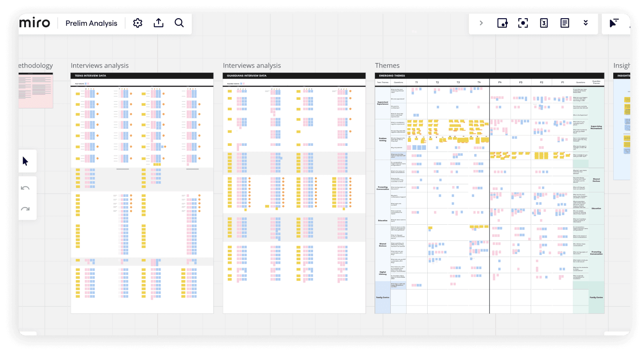
Task: Expand the collapsed toolbar with right chevron
Action: tap(481, 23)
